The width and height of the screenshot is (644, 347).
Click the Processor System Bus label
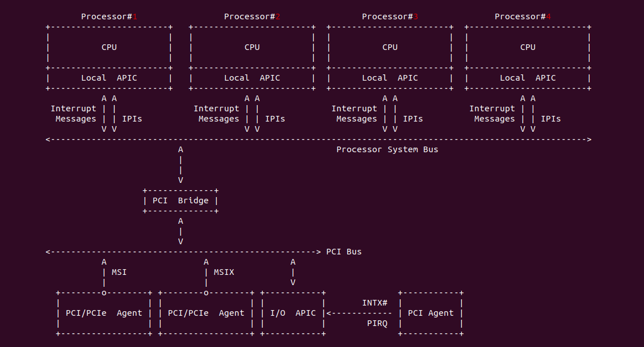(x=387, y=149)
